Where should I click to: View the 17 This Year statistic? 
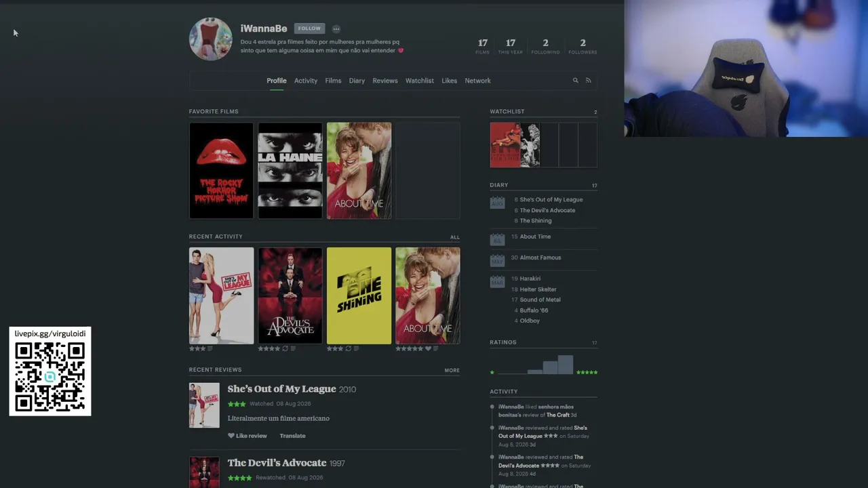click(511, 46)
